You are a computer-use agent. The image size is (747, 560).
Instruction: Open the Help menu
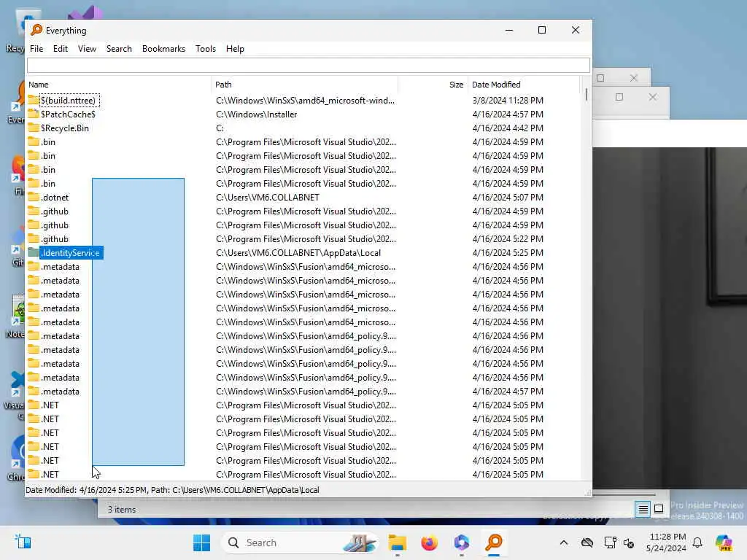coord(235,49)
